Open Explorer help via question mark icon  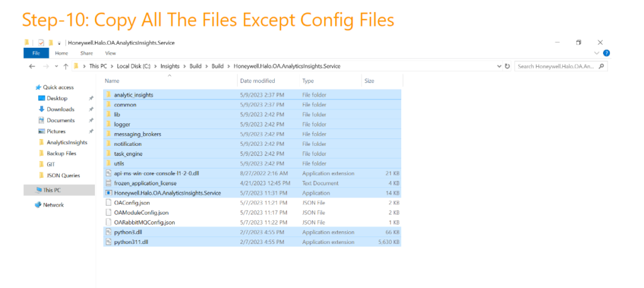606,53
